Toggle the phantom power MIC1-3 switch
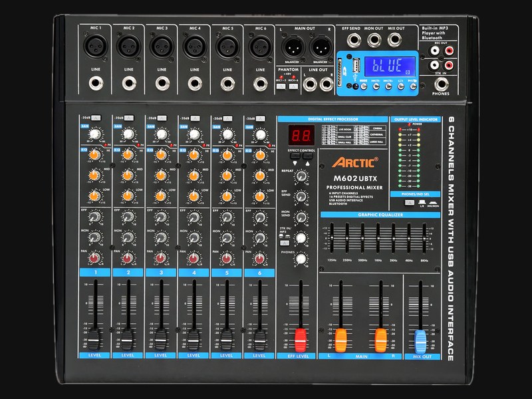 click(281, 86)
